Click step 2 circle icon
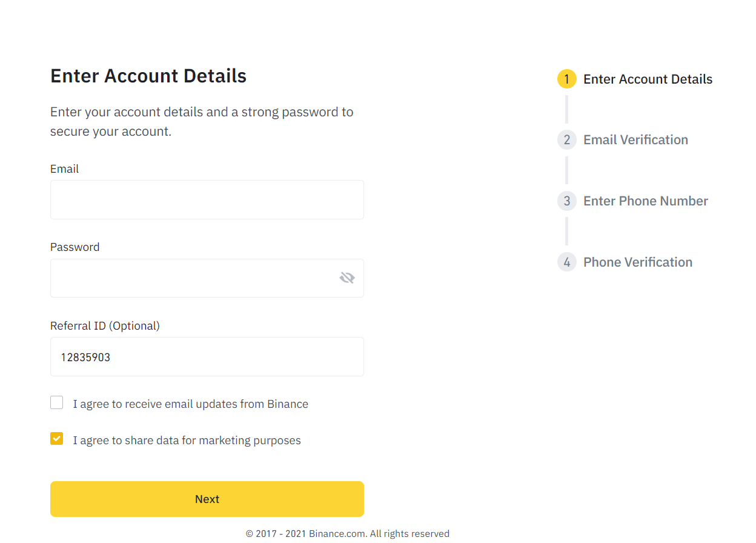 pos(567,140)
